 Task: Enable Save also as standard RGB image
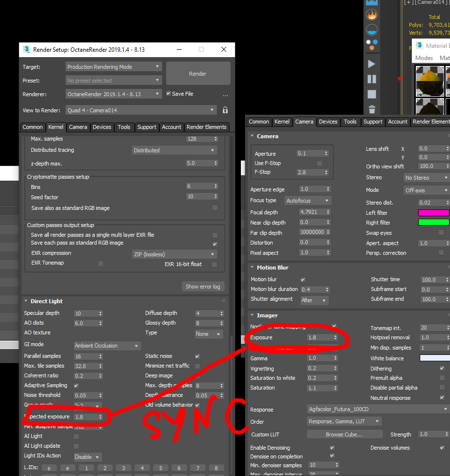tap(215, 207)
